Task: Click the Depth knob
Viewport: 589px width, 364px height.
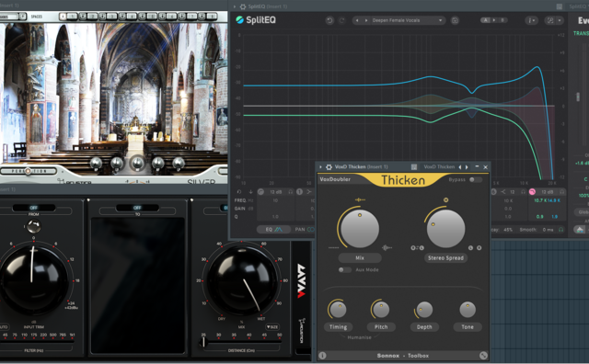Action: pos(424,310)
